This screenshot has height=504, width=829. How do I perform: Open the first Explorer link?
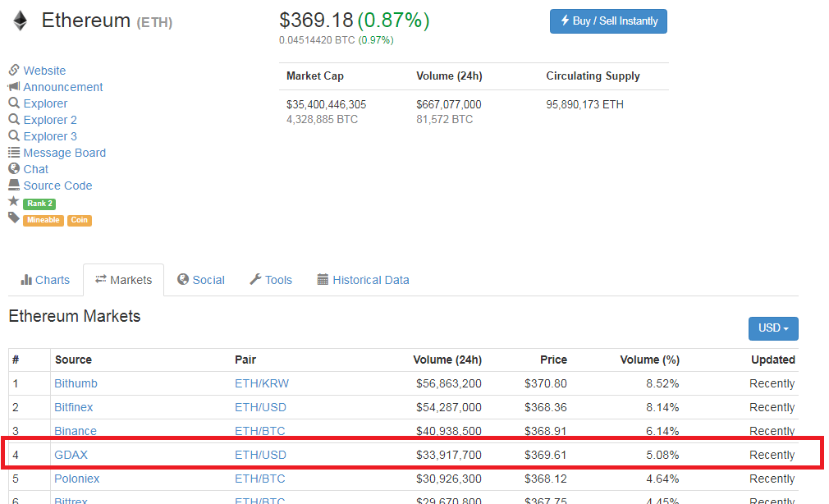click(x=45, y=103)
